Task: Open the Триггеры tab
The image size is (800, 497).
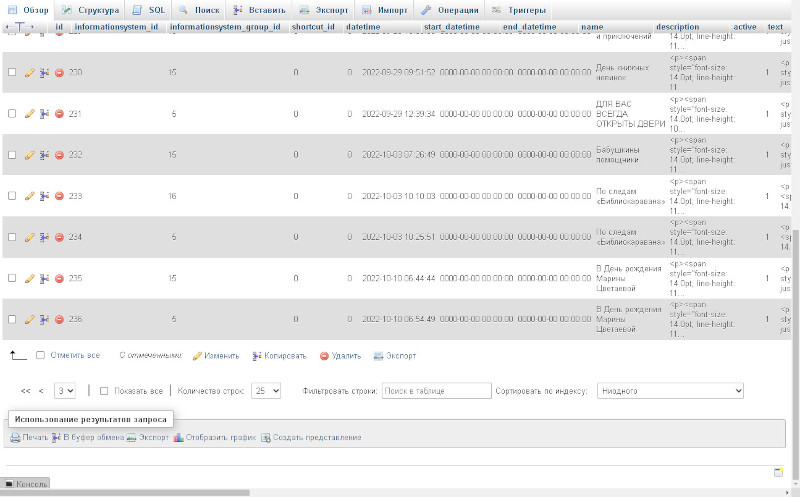Action: (519, 10)
